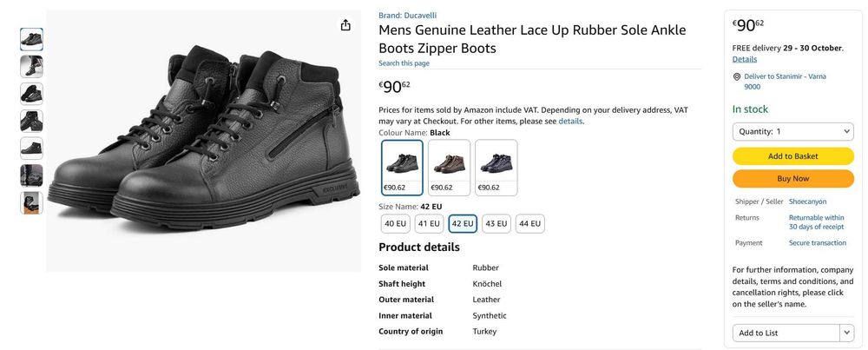Screen dimensions: 868x350
Task: Select size 43 EU
Action: pyautogui.click(x=496, y=223)
